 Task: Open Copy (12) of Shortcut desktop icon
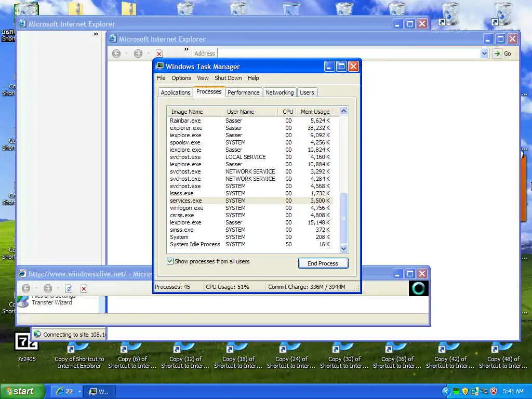coord(185,355)
